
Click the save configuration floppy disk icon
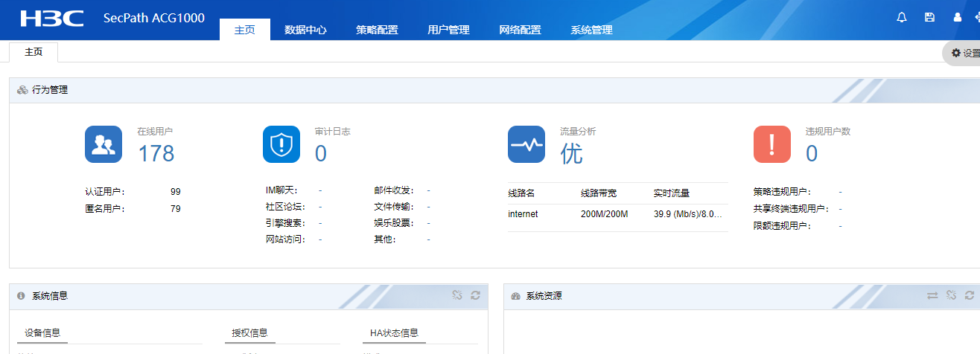pyautogui.click(x=929, y=18)
